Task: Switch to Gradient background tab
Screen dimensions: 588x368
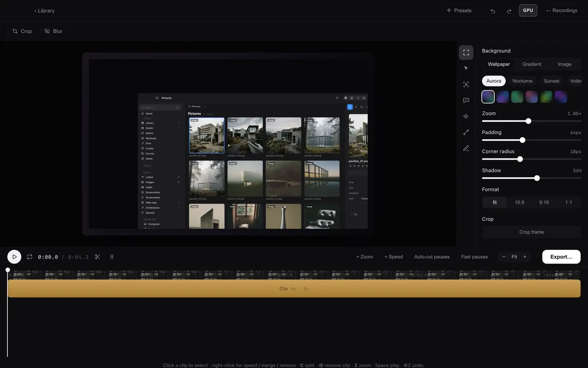Action: (x=532, y=64)
